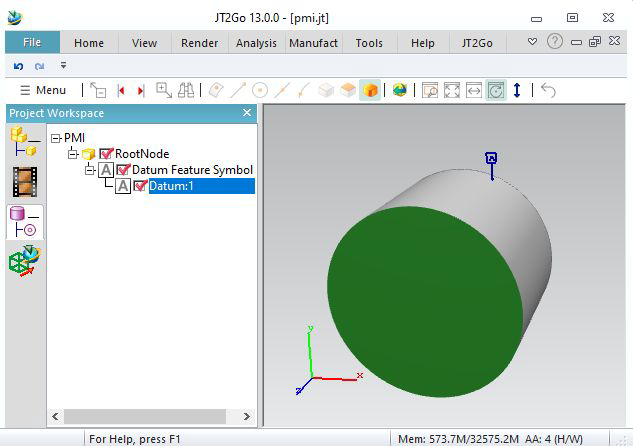The height and width of the screenshot is (446, 633).
Task: Click the curve endpoint pick icon
Action: click(304, 90)
